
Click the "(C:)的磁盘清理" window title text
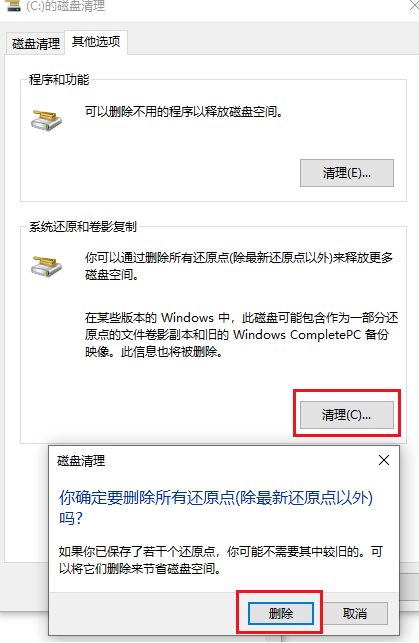[x=66, y=6]
